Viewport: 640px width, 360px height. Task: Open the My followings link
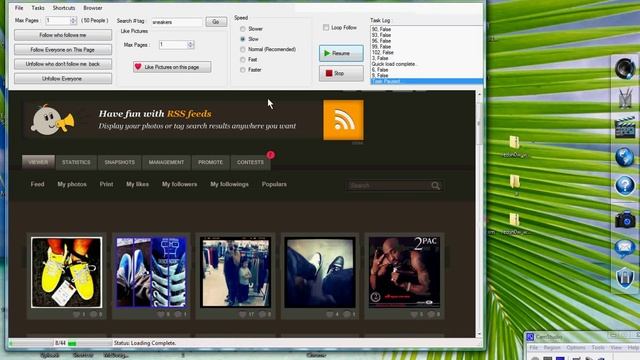[229, 184]
